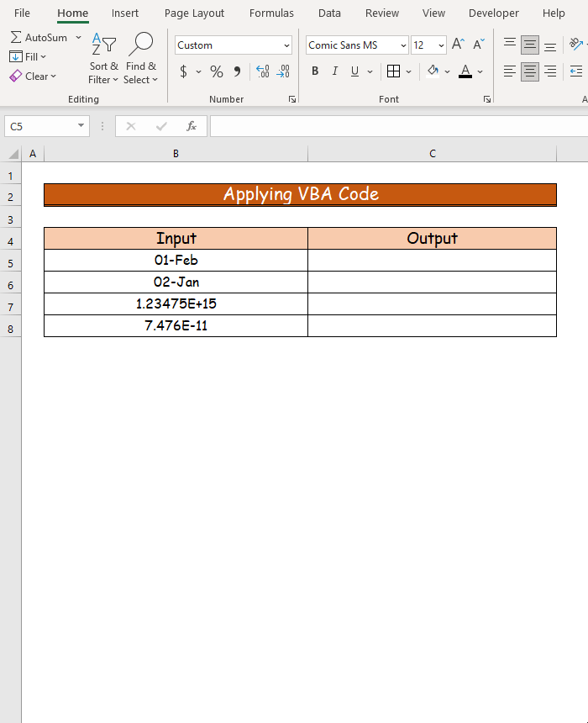Screen dimensions: 588x723
Task: Click the Select All corner triangle
Action: [13, 154]
